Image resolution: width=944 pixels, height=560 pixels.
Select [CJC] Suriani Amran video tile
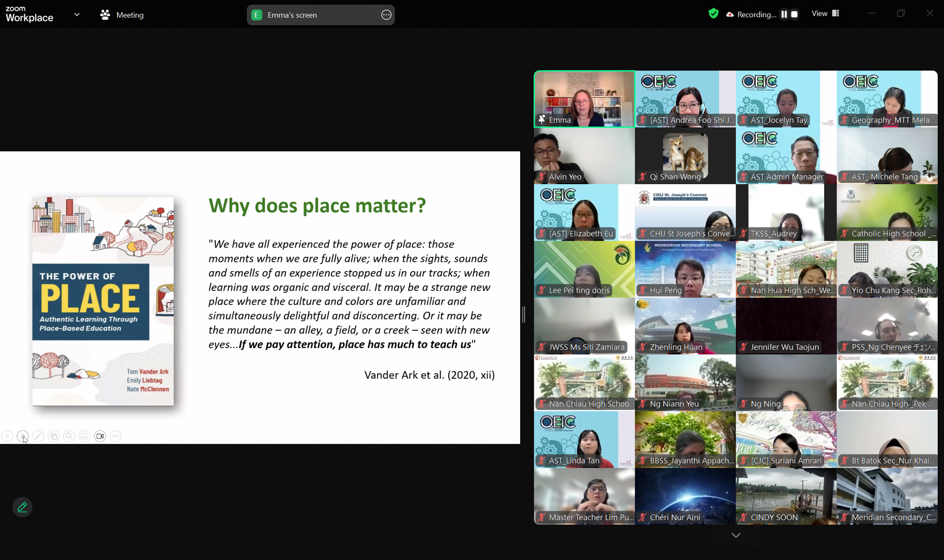[x=786, y=440]
